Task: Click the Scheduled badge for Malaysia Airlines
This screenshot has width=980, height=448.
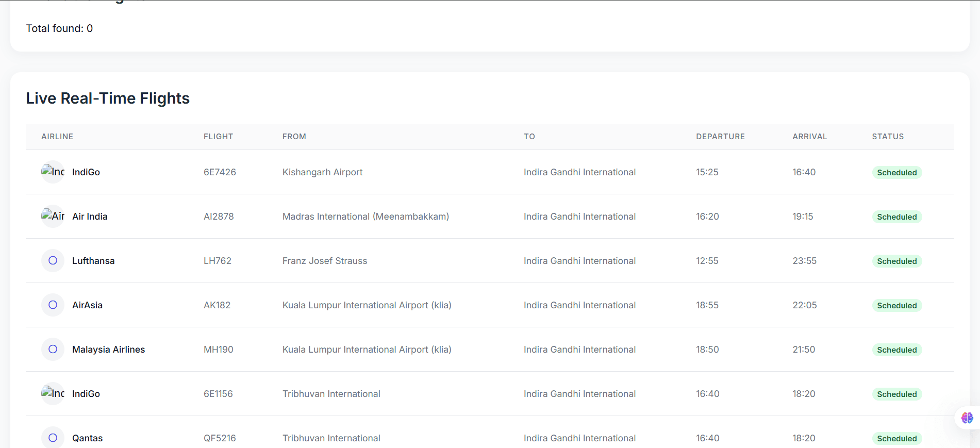Action: pyautogui.click(x=897, y=350)
